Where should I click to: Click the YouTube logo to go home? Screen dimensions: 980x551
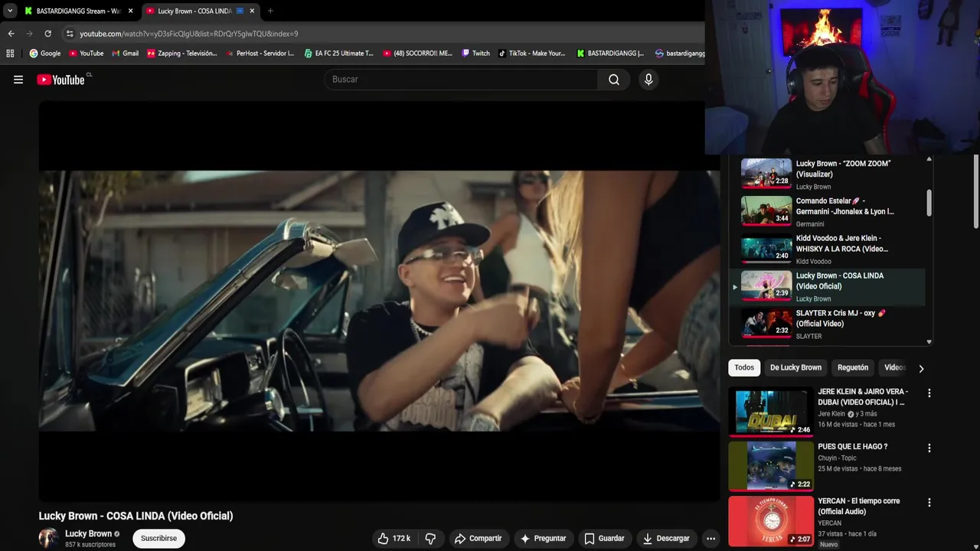tap(60, 80)
